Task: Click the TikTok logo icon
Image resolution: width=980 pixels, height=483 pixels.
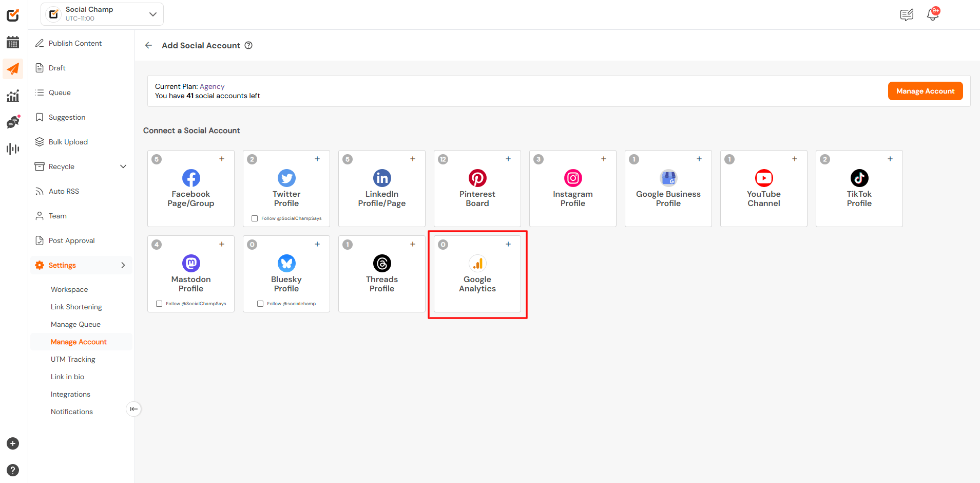Action: click(859, 178)
